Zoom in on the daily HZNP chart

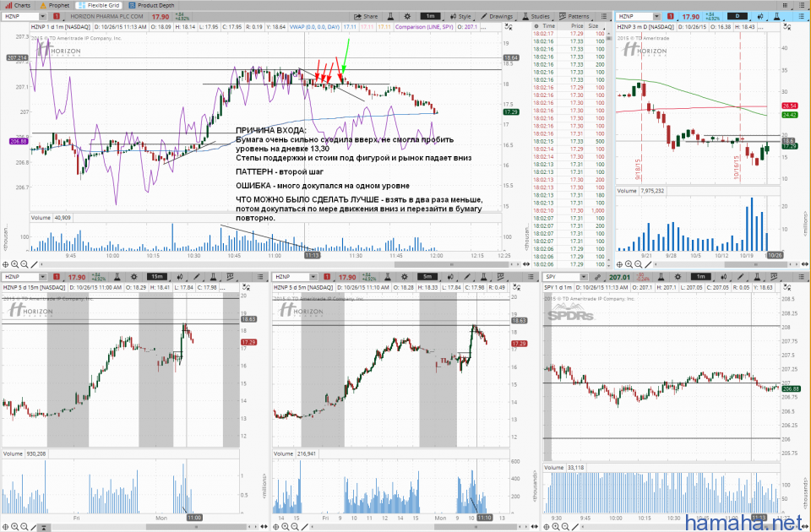click(629, 264)
